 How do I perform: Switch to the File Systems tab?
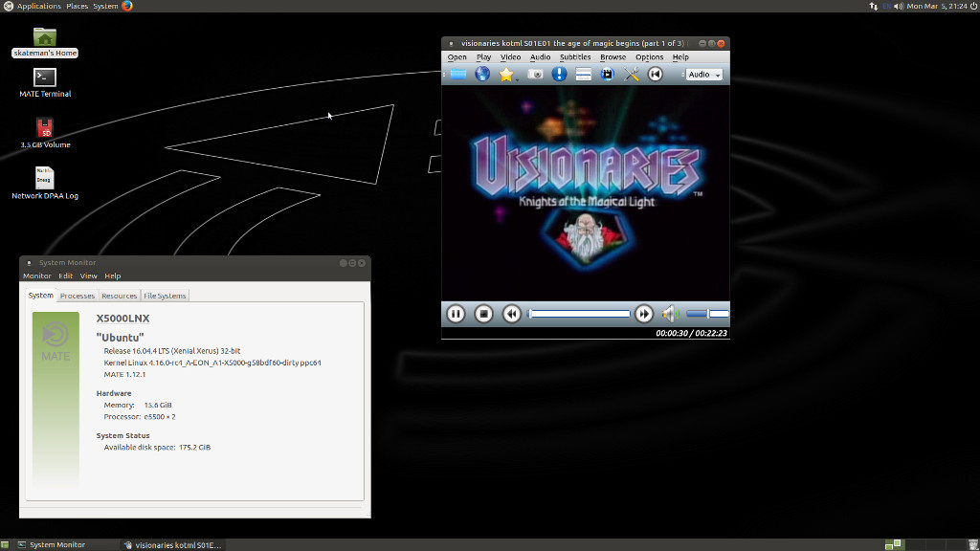pos(165,296)
